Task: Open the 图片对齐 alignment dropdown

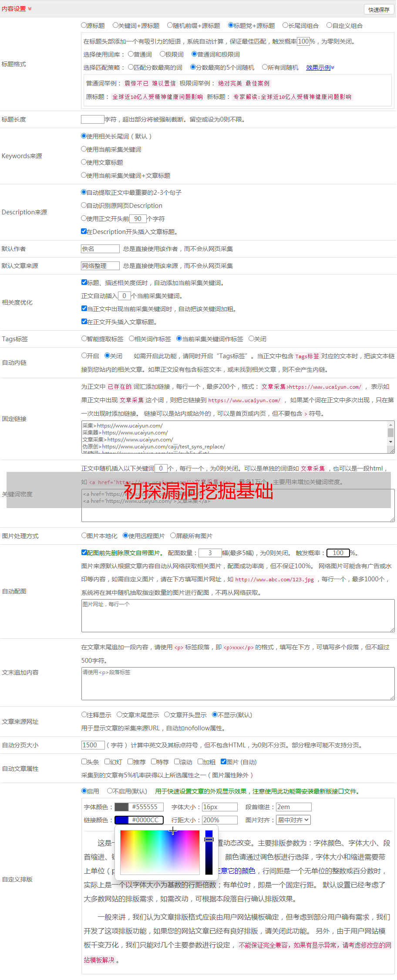Action: (x=294, y=820)
